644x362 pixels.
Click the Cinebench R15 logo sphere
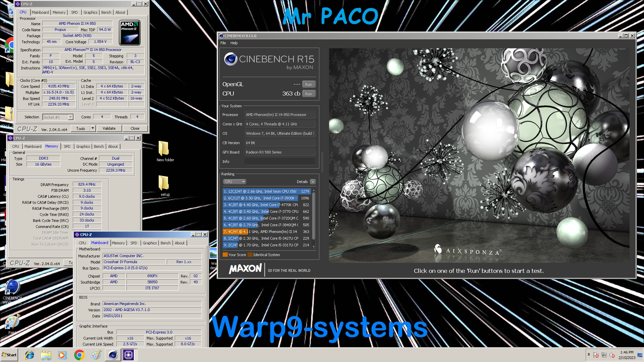coord(231,59)
